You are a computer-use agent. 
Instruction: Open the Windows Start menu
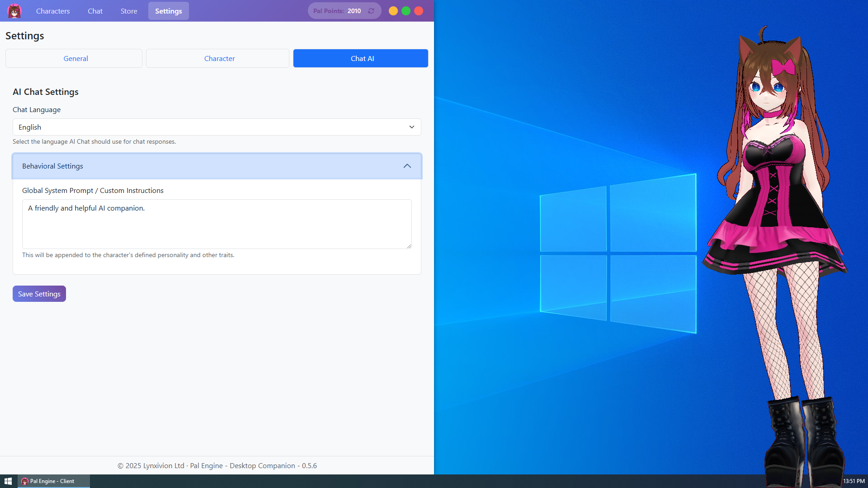[x=8, y=481]
